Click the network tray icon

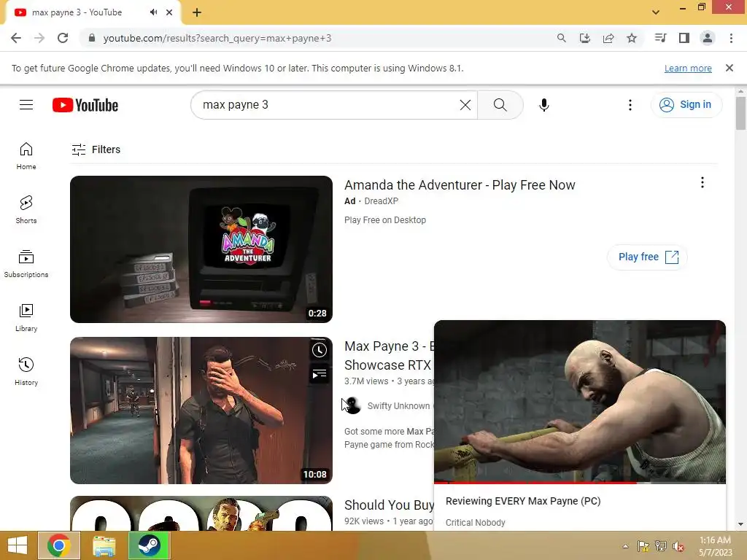(x=661, y=546)
